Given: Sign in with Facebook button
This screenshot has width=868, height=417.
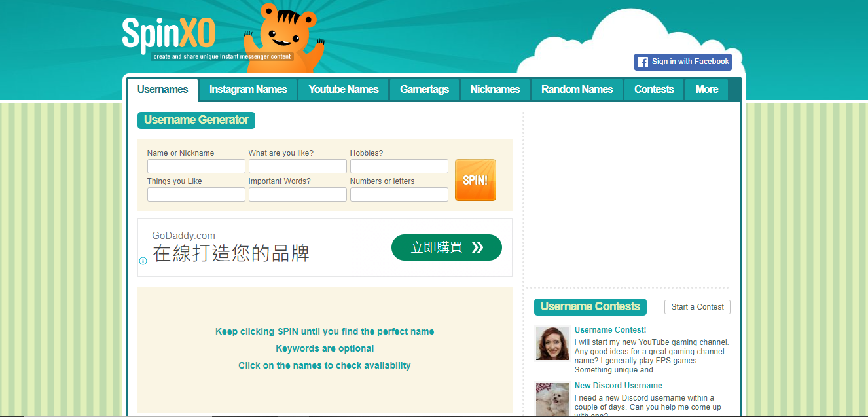Looking at the screenshot, I should 683,62.
